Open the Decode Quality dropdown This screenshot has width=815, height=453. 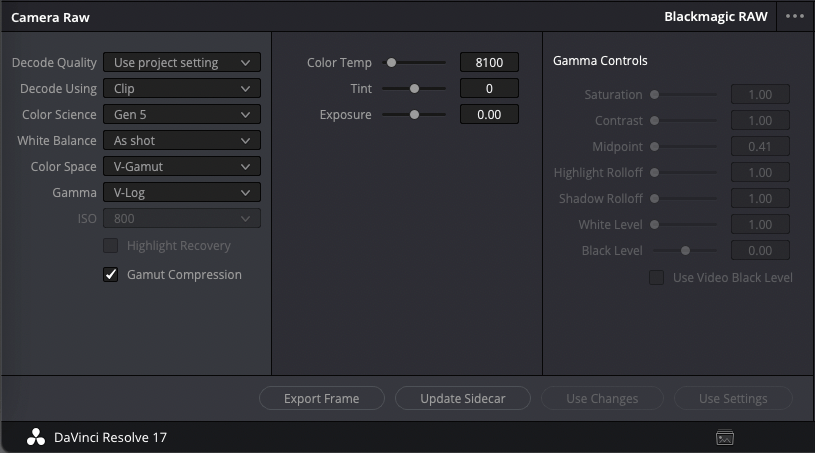click(182, 62)
